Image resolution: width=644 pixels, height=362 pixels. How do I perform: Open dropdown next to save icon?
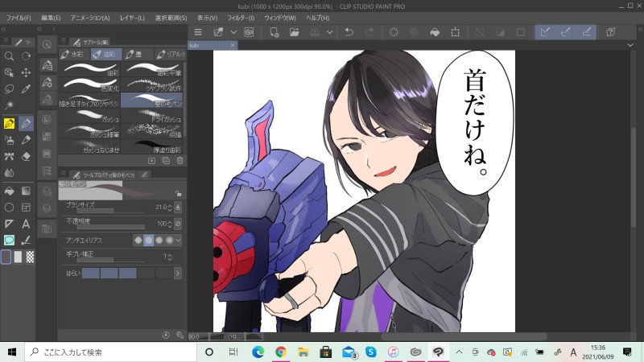(329, 32)
